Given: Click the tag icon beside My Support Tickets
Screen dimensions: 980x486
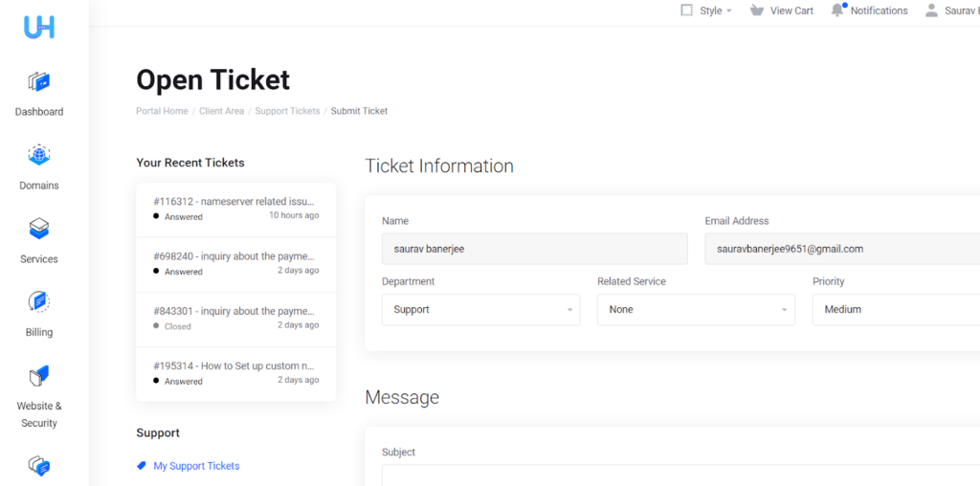Looking at the screenshot, I should (142, 466).
